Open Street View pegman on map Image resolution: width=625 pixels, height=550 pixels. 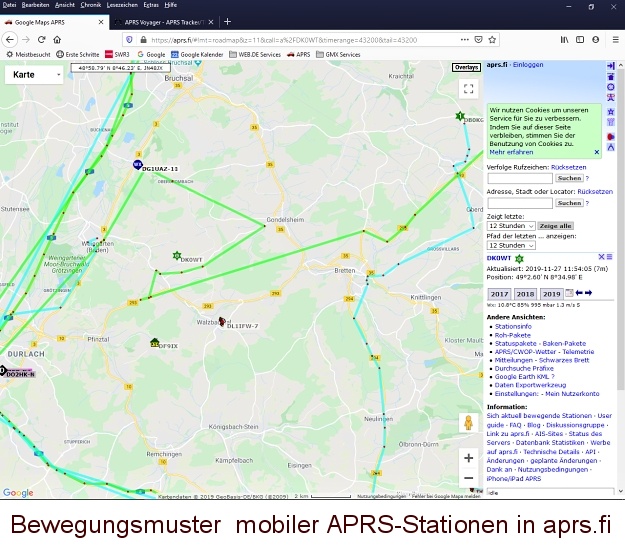click(x=469, y=423)
